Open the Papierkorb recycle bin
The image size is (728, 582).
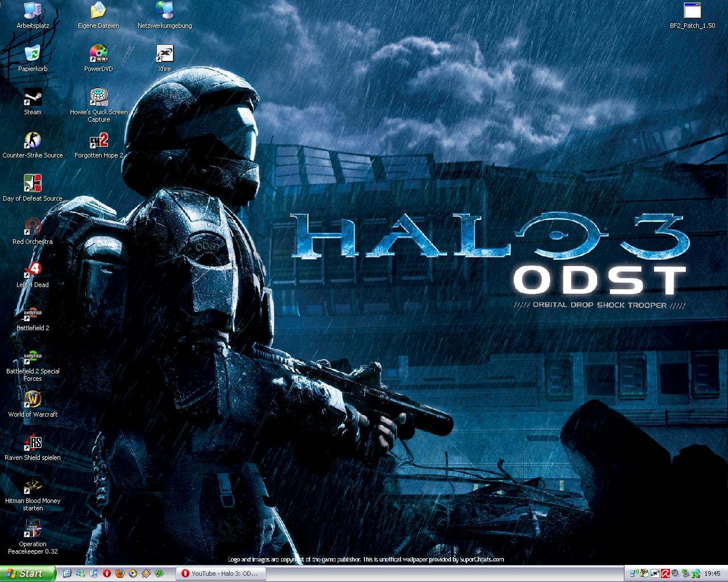(32, 55)
